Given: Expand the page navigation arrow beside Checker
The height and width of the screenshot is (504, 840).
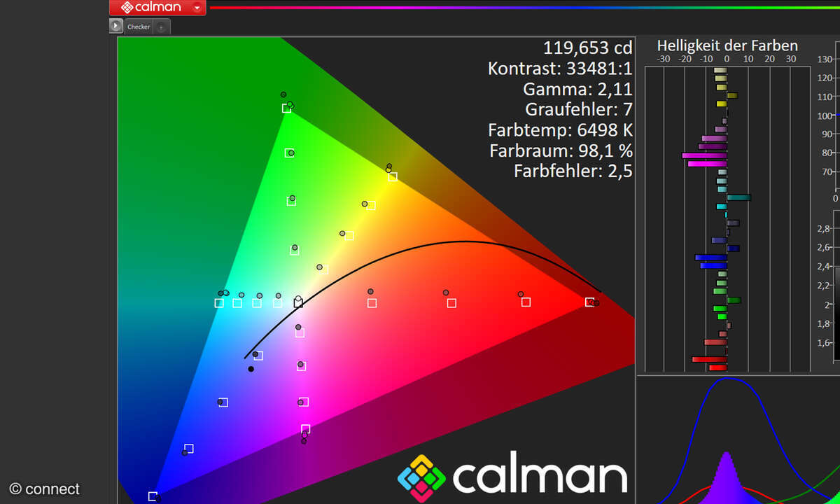Looking at the screenshot, I should [115, 25].
